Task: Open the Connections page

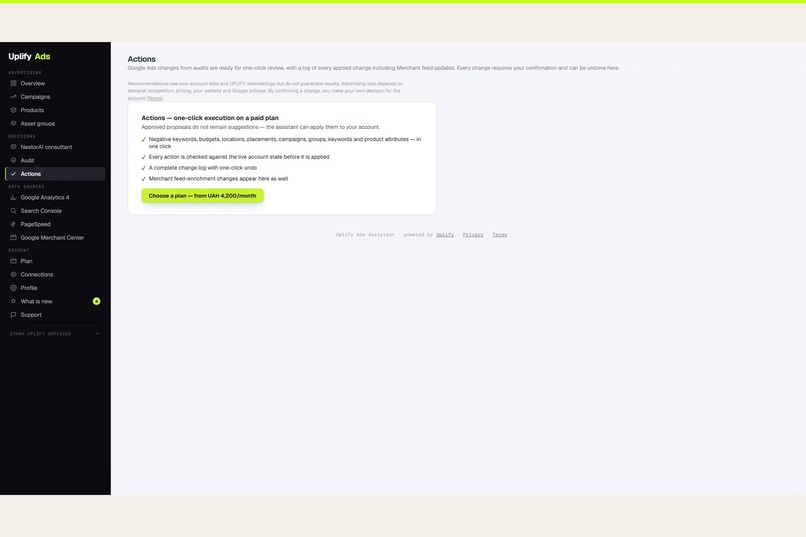Action: (55, 274)
